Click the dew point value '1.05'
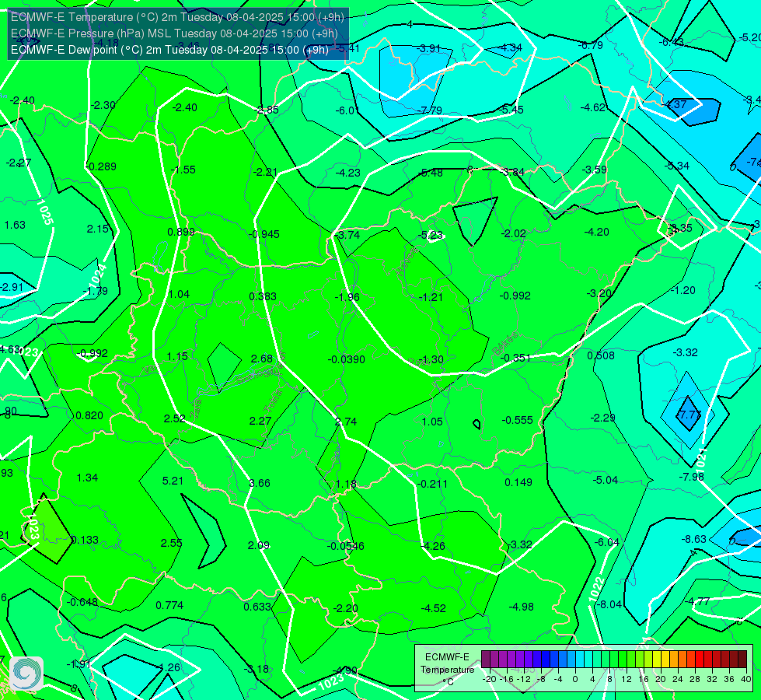This screenshot has width=761, height=700. click(432, 422)
